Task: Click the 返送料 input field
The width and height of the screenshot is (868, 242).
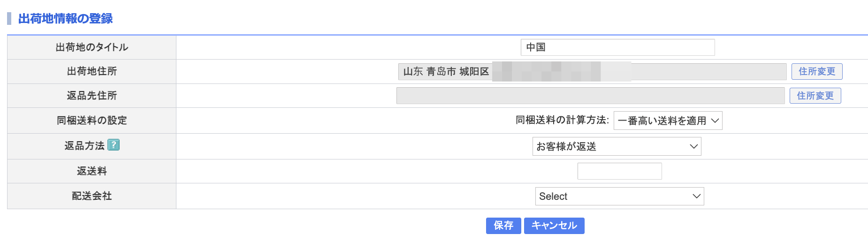Action: click(619, 171)
